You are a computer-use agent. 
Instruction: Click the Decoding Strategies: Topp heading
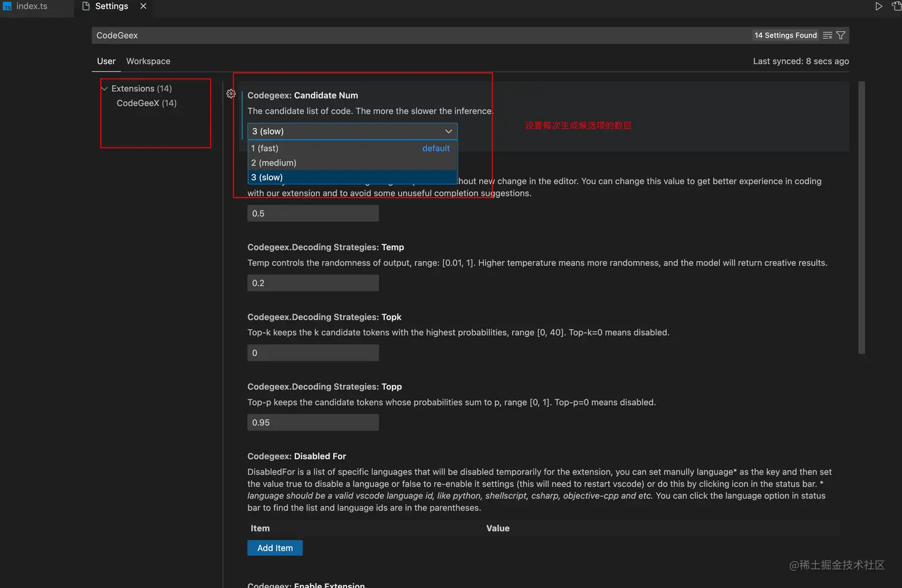pyautogui.click(x=325, y=387)
